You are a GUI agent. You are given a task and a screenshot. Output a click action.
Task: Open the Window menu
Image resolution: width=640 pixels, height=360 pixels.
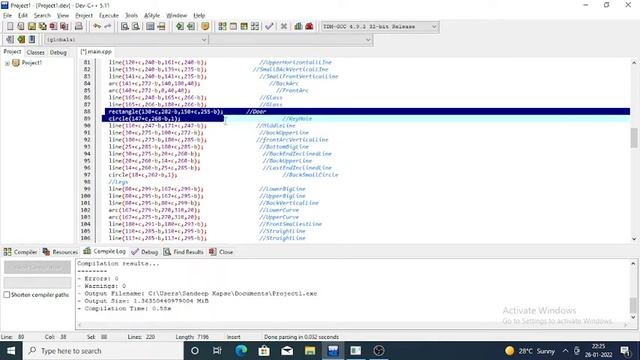(176, 16)
